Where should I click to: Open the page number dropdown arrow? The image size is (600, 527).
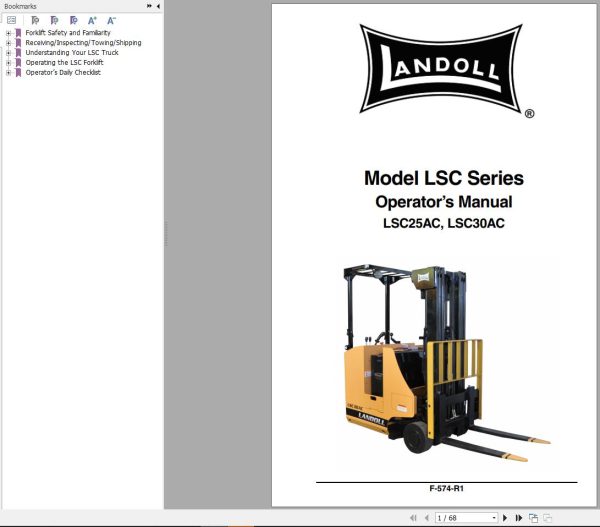494,518
